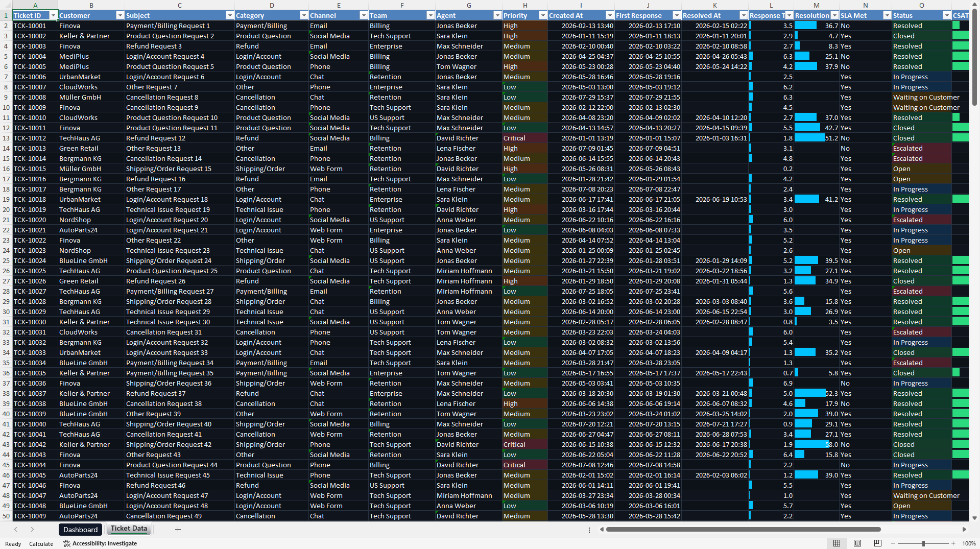Viewport: 980px width, 549px height.
Task: Open the Ticket ID filter dropdown
Action: (53, 15)
